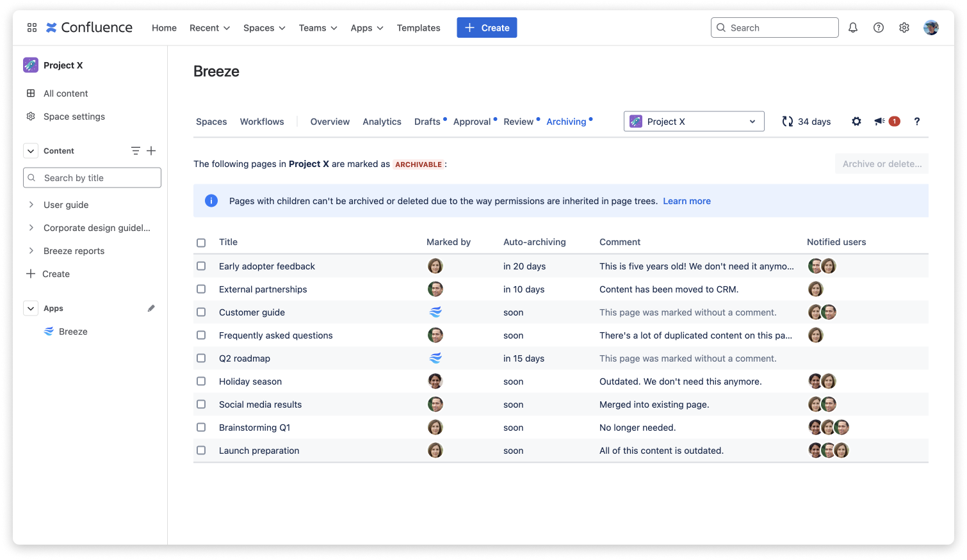Viewport: 967px width, 560px height.
Task: Add content with plus icon beside Content
Action: coord(151,151)
